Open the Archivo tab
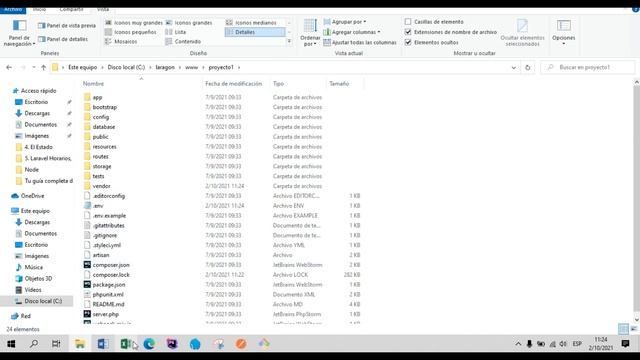 pos(13,9)
